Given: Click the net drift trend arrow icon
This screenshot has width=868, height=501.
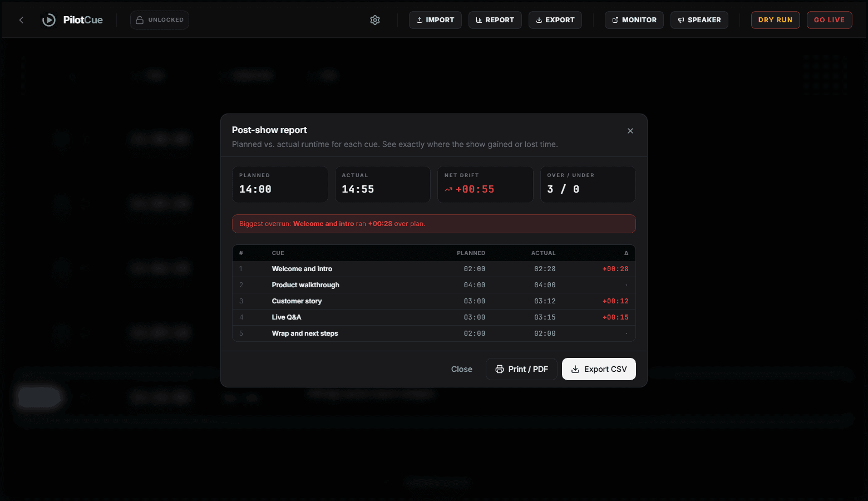Looking at the screenshot, I should (448, 189).
